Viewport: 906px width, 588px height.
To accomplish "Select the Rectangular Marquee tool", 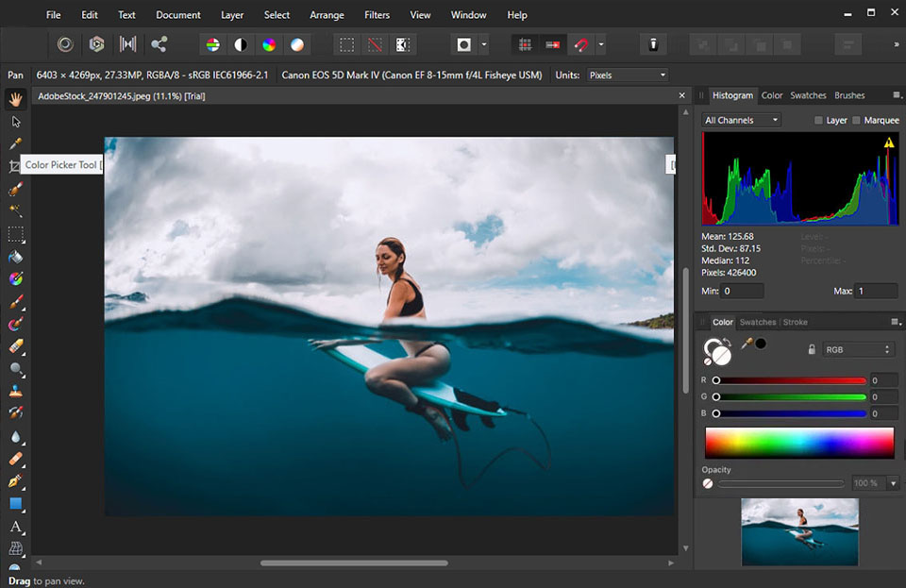I will [16, 234].
